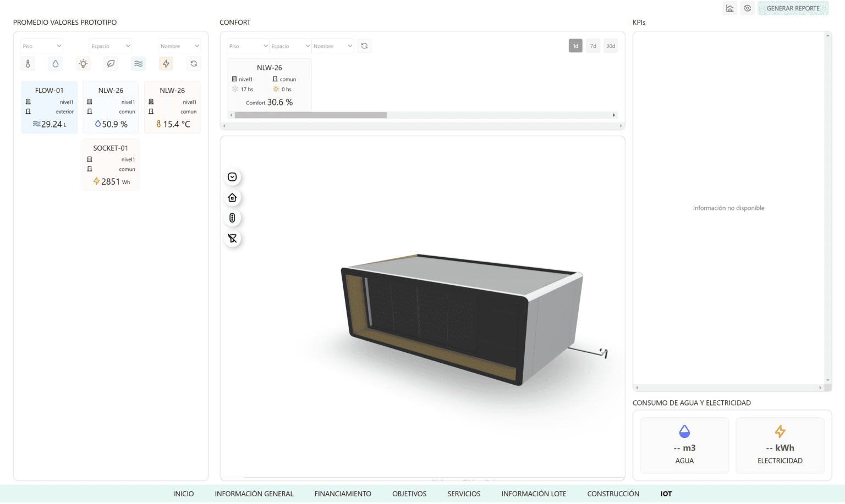The width and height of the screenshot is (845, 504).
Task: Click the Generar Reporte button
Action: (x=793, y=8)
